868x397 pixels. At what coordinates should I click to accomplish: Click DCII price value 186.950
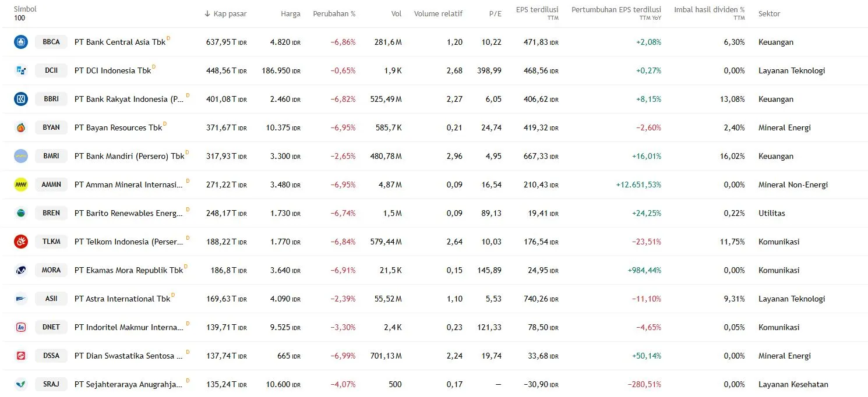click(x=281, y=70)
